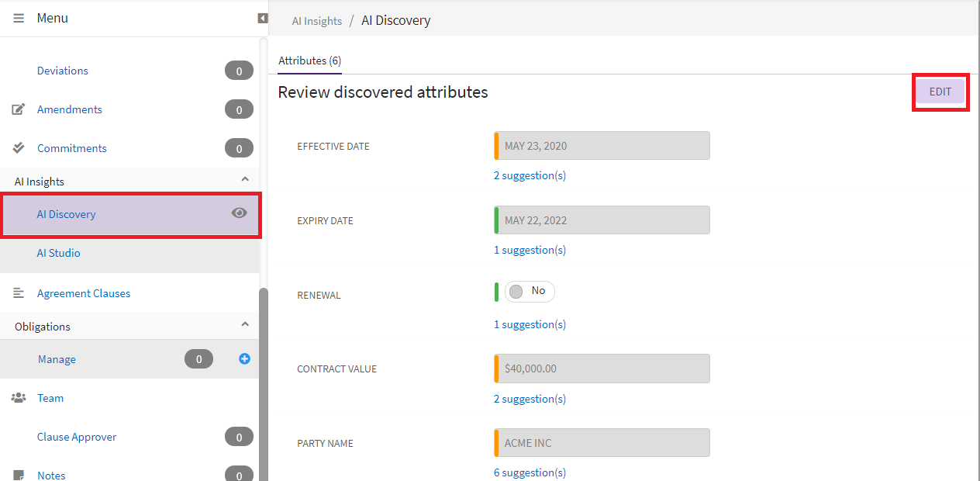Select Deviations in the sidebar menu
Screen dimensions: 980x481
[x=63, y=71]
